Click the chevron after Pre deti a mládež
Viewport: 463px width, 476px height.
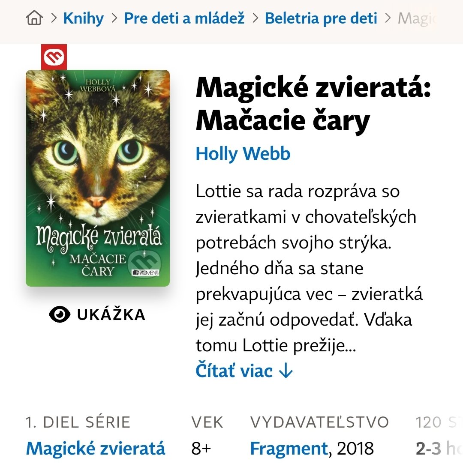coord(255,18)
